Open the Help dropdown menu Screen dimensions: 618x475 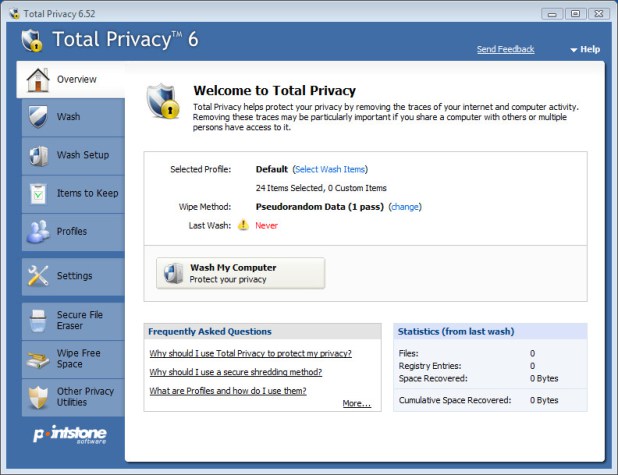point(585,49)
